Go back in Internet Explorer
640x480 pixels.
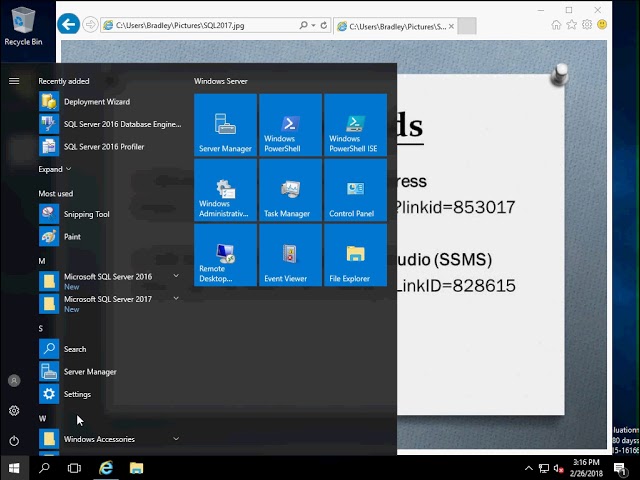pos(68,24)
